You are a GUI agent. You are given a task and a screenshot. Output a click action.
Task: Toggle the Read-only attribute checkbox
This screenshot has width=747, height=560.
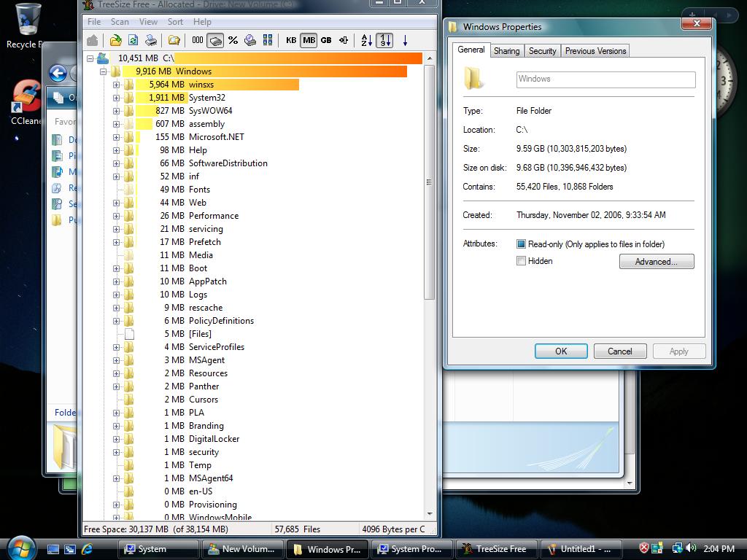(x=521, y=244)
